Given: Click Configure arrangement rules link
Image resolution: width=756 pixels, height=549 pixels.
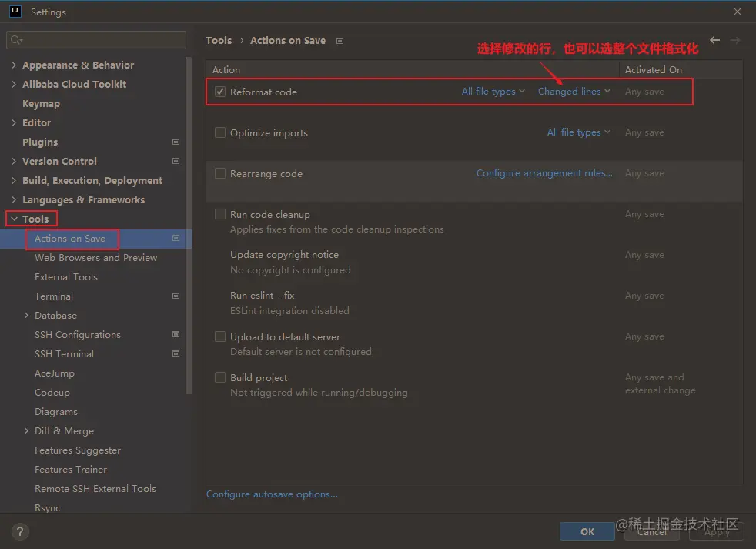Looking at the screenshot, I should pyautogui.click(x=544, y=173).
